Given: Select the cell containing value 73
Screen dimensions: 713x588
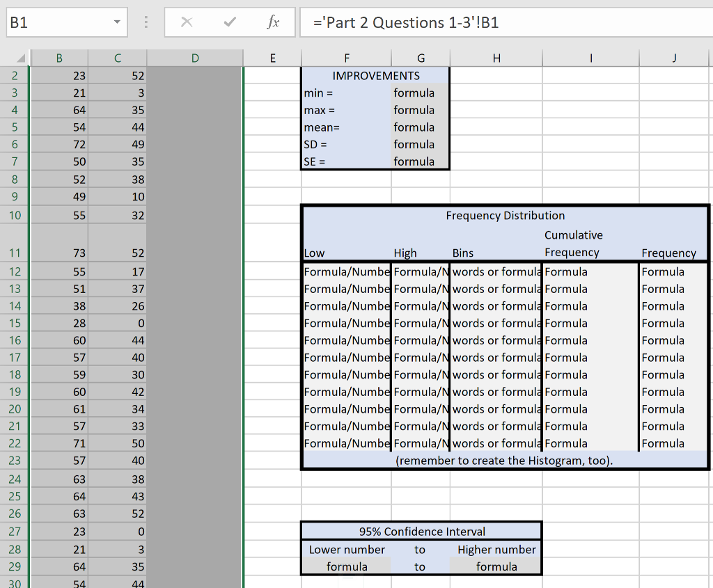Looking at the screenshot, I should 59,254.
